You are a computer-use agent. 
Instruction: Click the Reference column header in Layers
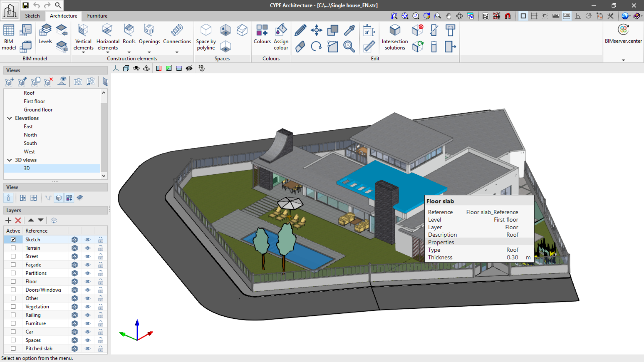pyautogui.click(x=46, y=231)
